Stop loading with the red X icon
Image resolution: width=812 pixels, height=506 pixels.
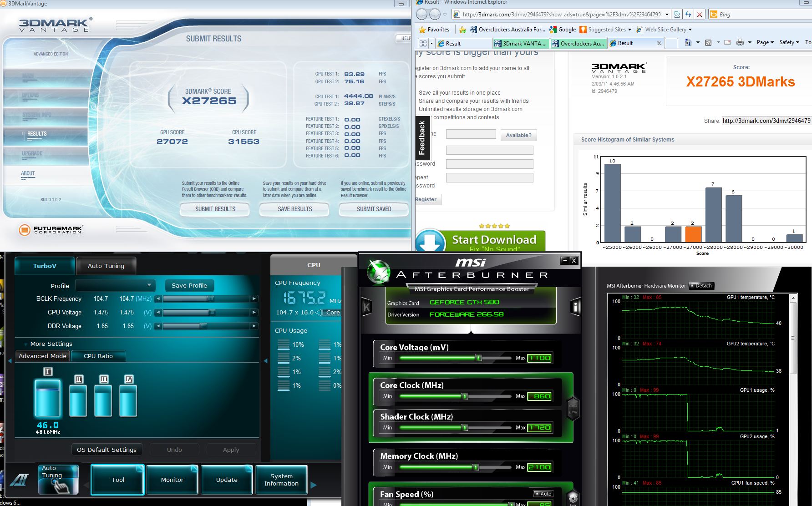click(x=700, y=15)
